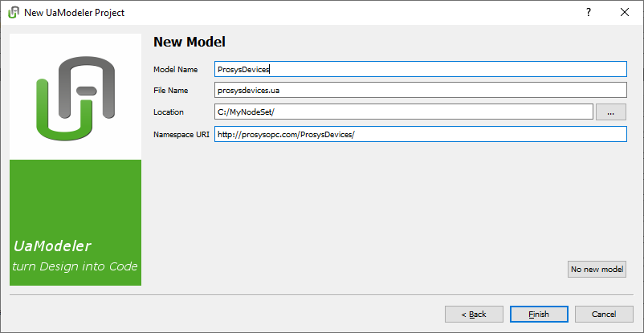The height and width of the screenshot is (333, 644).
Task: Click the 'turn Design into Code' slogan
Action: point(75,266)
